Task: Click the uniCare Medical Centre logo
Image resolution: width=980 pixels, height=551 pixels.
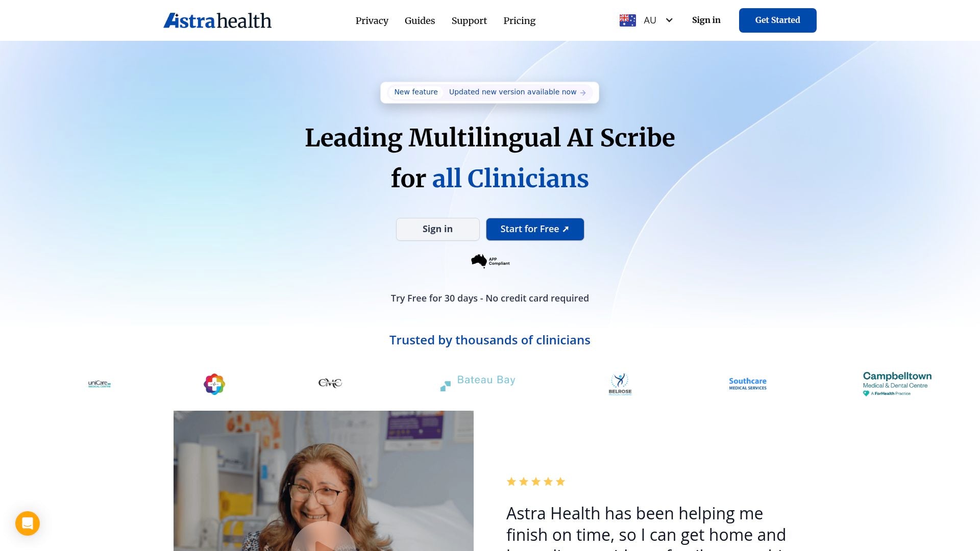Action: 100,384
